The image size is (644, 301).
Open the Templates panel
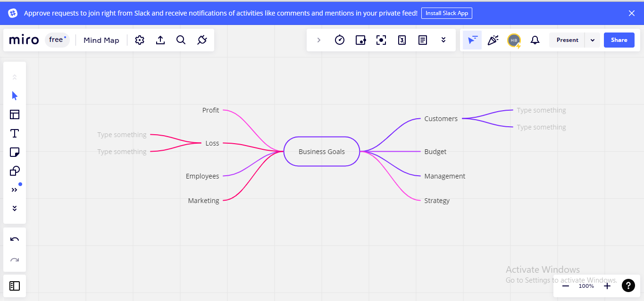14,114
